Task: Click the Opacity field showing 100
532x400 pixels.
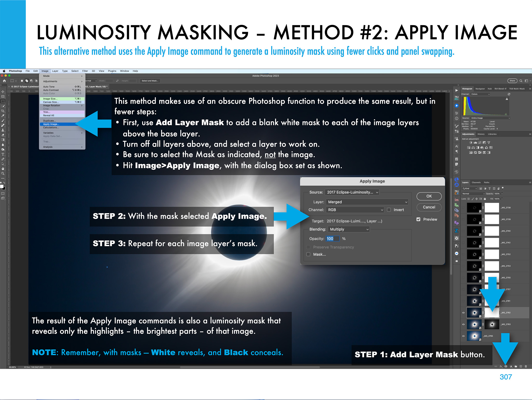Action: click(x=332, y=239)
